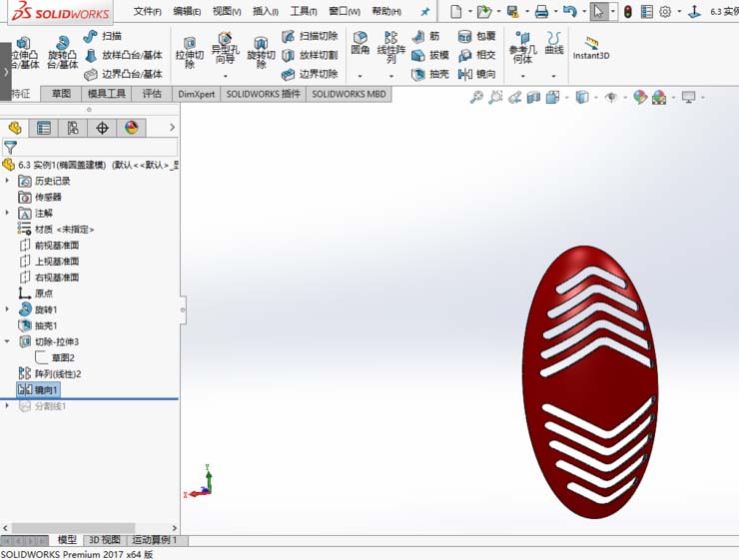Image resolution: width=739 pixels, height=560 pixels.
Task: Open the 运动算例 1 motion study tab
Action: [155, 540]
